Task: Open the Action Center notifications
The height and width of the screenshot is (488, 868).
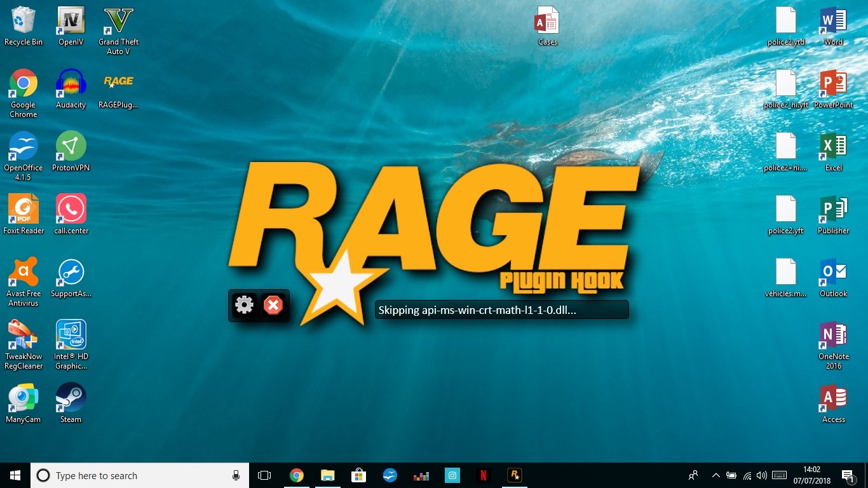Action: 848,475
